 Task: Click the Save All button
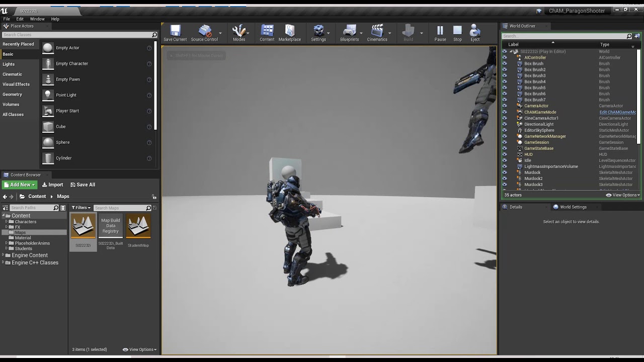[83, 185]
